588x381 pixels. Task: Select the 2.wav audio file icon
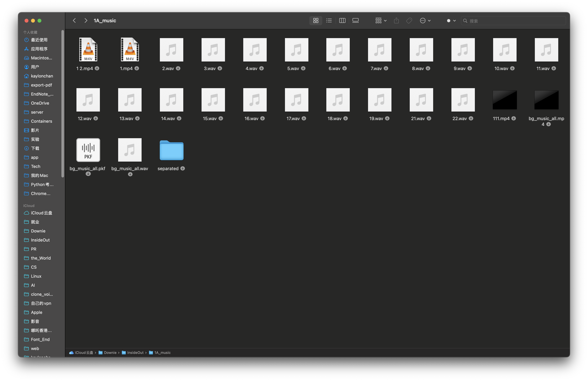[171, 50]
